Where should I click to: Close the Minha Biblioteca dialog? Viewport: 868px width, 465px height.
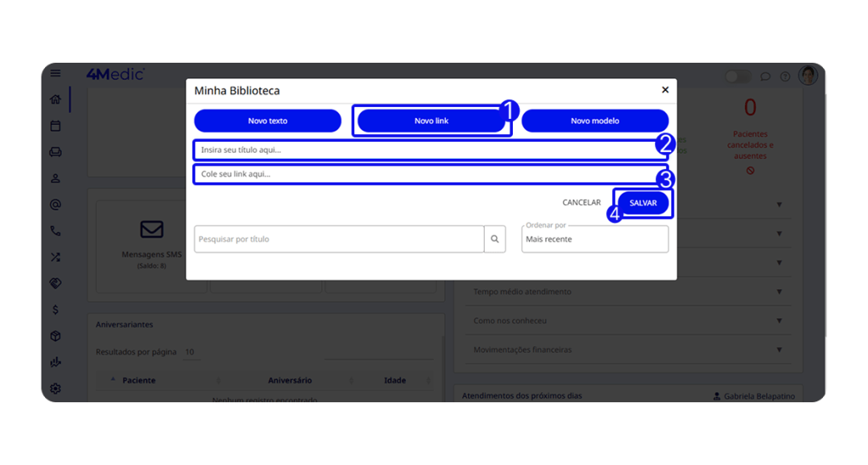[665, 90]
